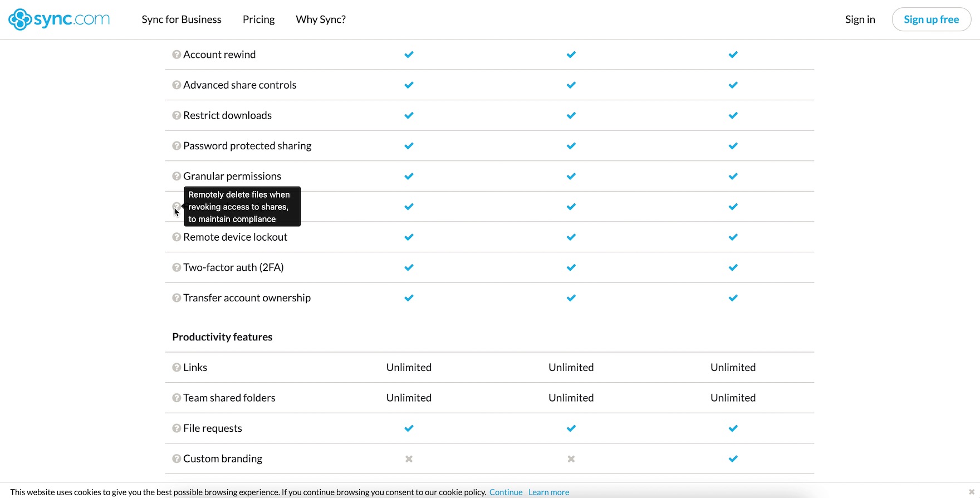This screenshot has width=980, height=498.
Task: Click help icon next to Transfer account ownership
Action: click(177, 298)
